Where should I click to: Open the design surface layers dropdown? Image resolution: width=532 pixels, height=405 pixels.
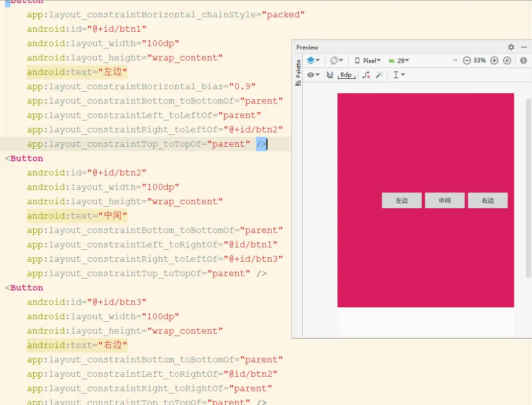313,60
